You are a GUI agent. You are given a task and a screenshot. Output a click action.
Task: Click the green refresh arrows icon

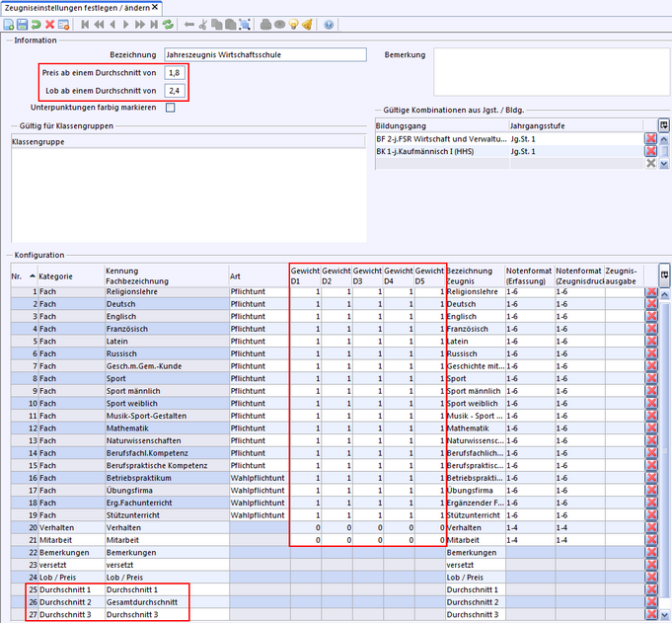(168, 24)
